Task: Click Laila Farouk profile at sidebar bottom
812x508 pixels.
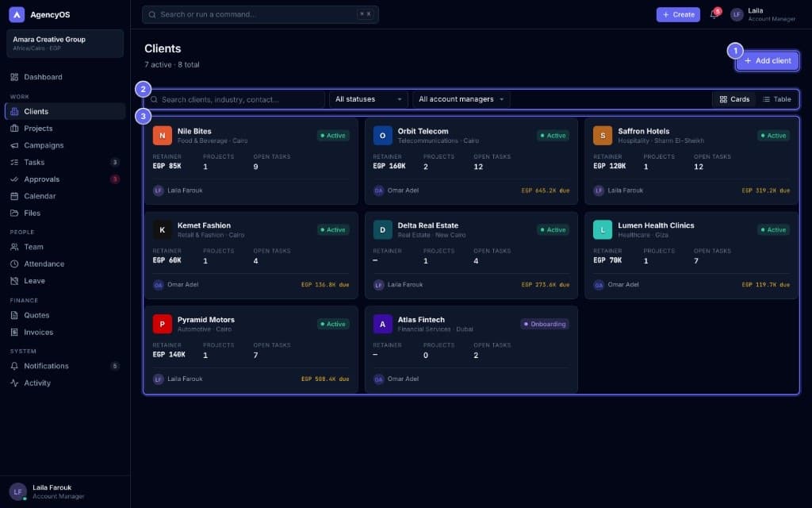Action: tap(65, 492)
